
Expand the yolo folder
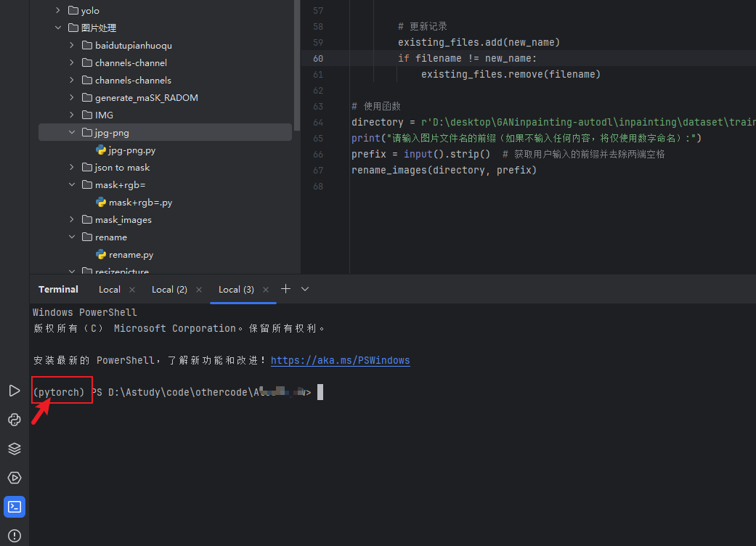tap(57, 10)
